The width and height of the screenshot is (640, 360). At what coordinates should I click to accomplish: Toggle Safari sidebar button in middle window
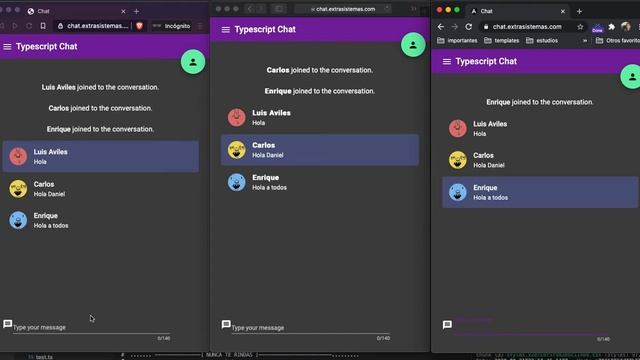[279, 9]
